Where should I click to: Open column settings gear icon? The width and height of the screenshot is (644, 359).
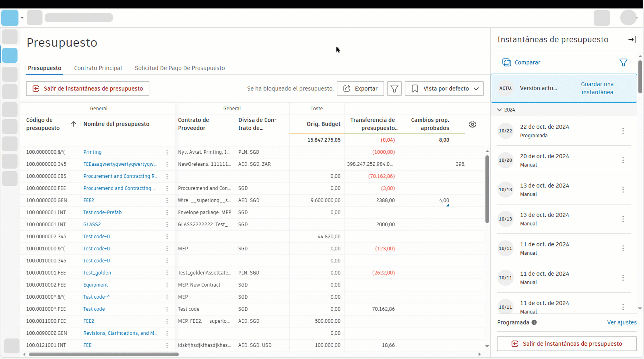coord(472,124)
